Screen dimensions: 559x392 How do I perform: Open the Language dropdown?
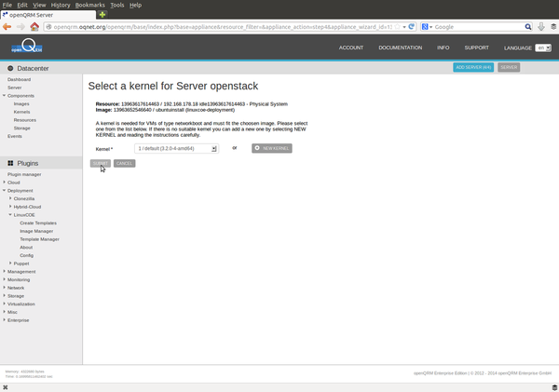click(543, 47)
